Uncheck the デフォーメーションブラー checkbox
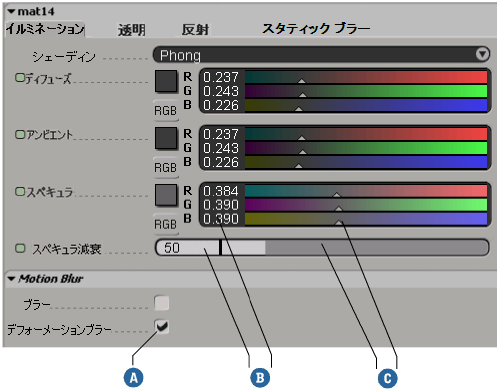 pos(162,326)
